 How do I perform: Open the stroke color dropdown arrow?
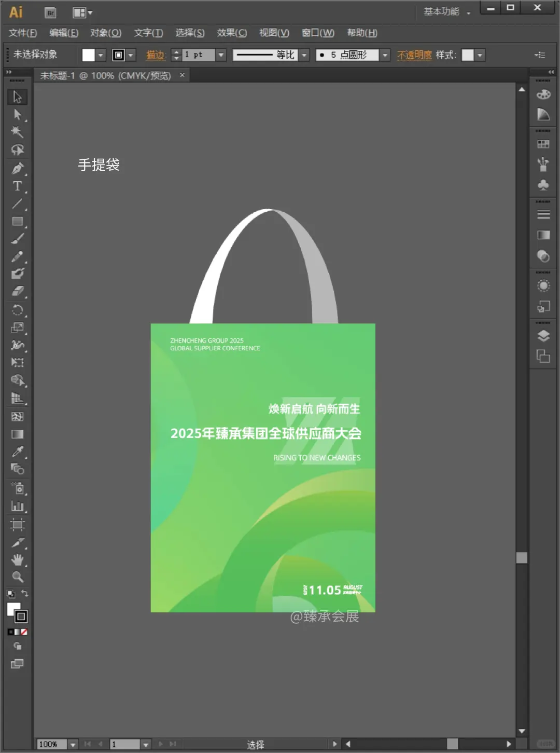point(131,55)
